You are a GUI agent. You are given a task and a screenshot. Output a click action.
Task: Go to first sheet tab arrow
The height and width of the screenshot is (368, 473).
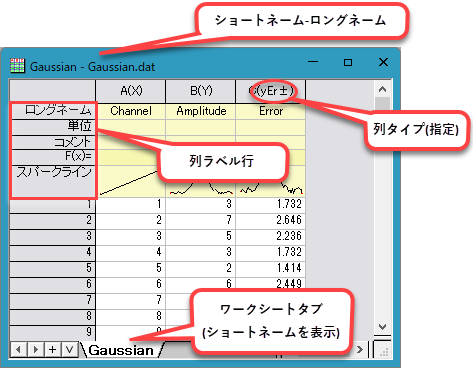(19, 349)
